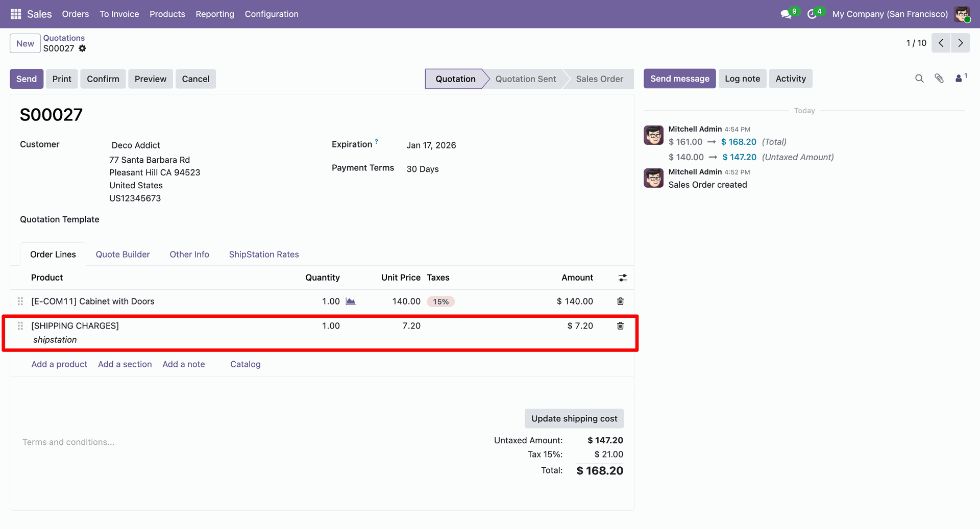Switch to ShipStation Rates tab
The height and width of the screenshot is (529, 980).
click(264, 255)
